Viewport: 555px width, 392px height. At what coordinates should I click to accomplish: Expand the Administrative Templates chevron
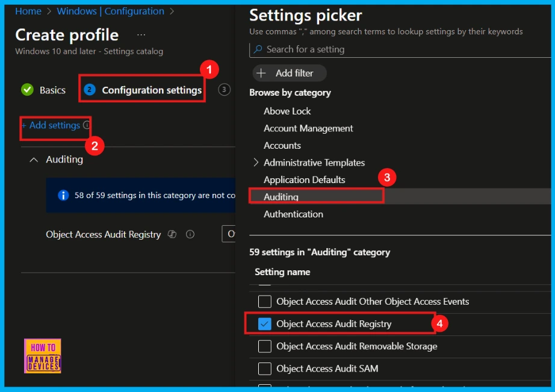pos(256,163)
